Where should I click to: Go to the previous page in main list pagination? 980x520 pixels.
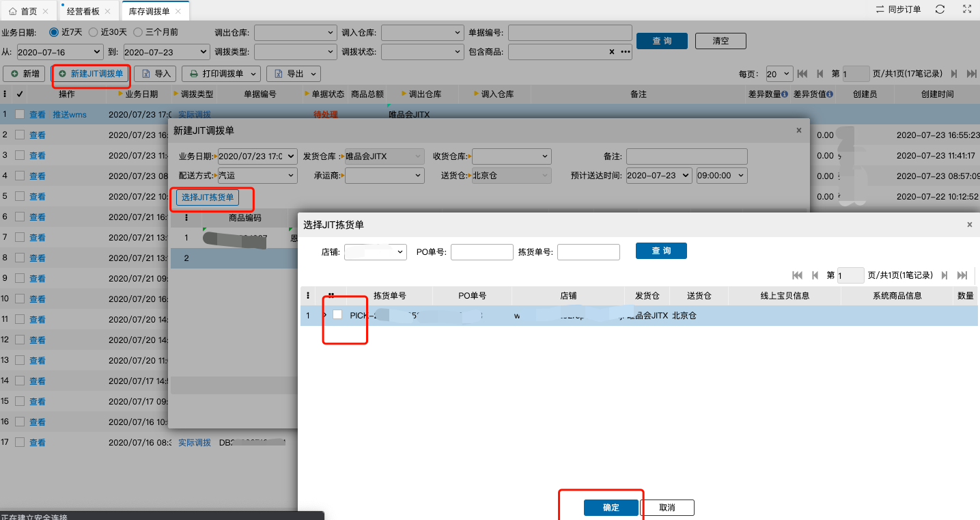tap(820, 74)
